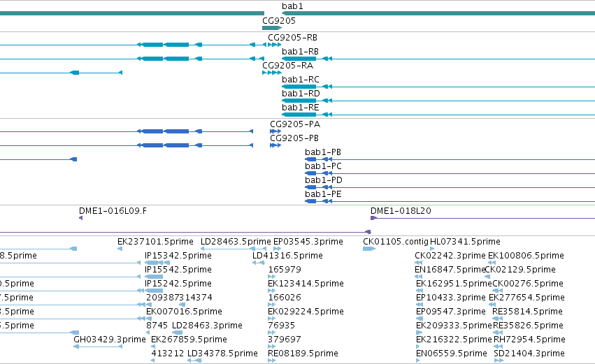Image resolution: width=595 pixels, height=364 pixels.
Task: Select EST IP15342.5prime
Action: (x=178, y=256)
